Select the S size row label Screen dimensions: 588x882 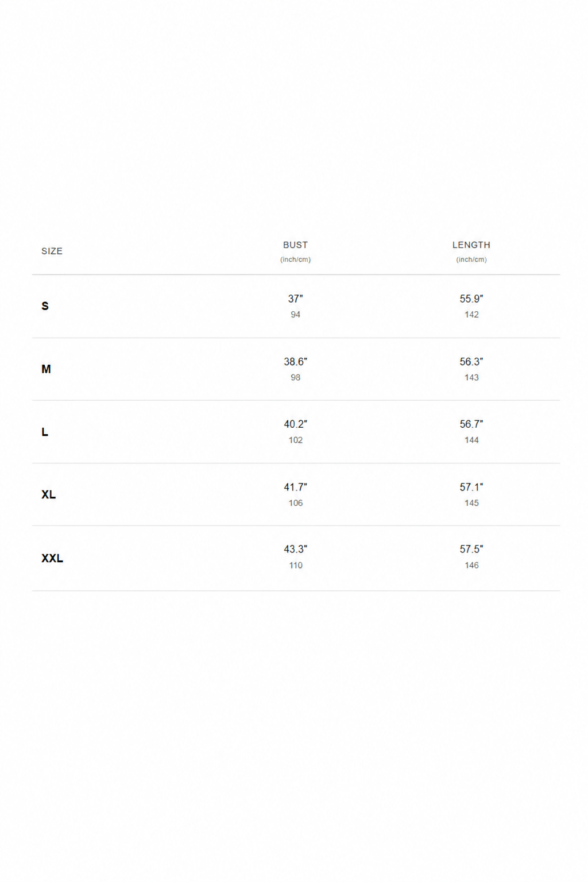click(45, 306)
